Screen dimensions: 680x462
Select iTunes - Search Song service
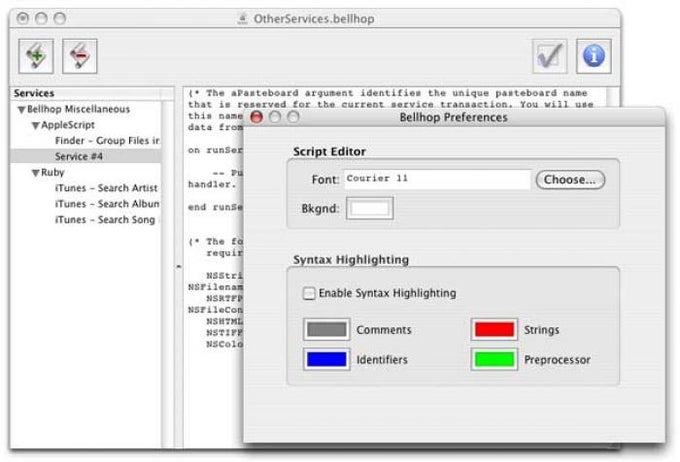point(86,220)
